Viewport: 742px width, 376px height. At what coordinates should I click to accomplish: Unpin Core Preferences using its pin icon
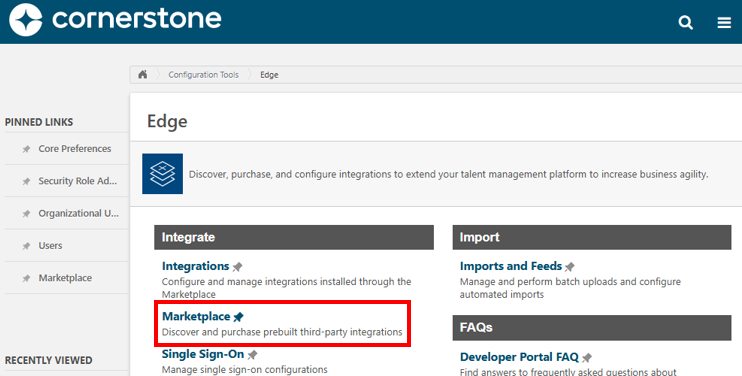tap(26, 149)
